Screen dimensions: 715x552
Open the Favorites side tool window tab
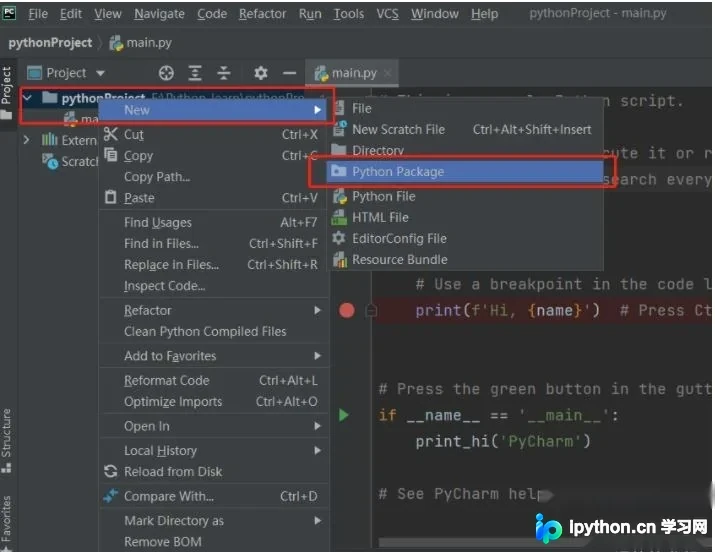(6, 522)
